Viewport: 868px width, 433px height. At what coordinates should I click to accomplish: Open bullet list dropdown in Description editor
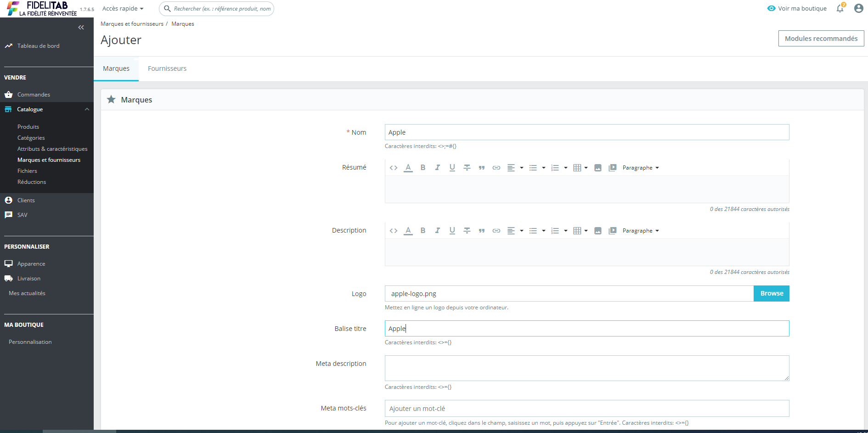click(537, 231)
